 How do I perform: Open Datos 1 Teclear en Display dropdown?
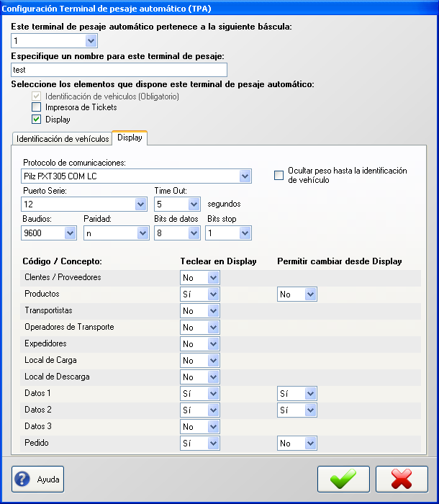200,393
